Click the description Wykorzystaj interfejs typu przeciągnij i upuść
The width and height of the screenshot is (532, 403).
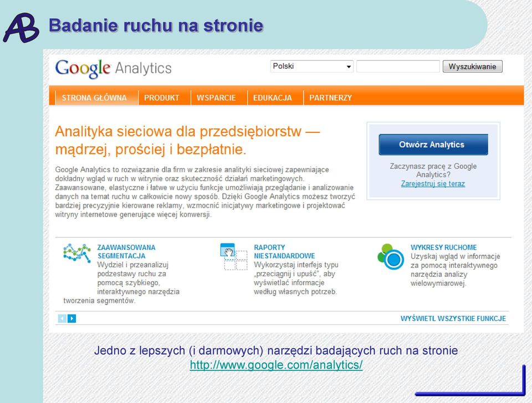[296, 278]
